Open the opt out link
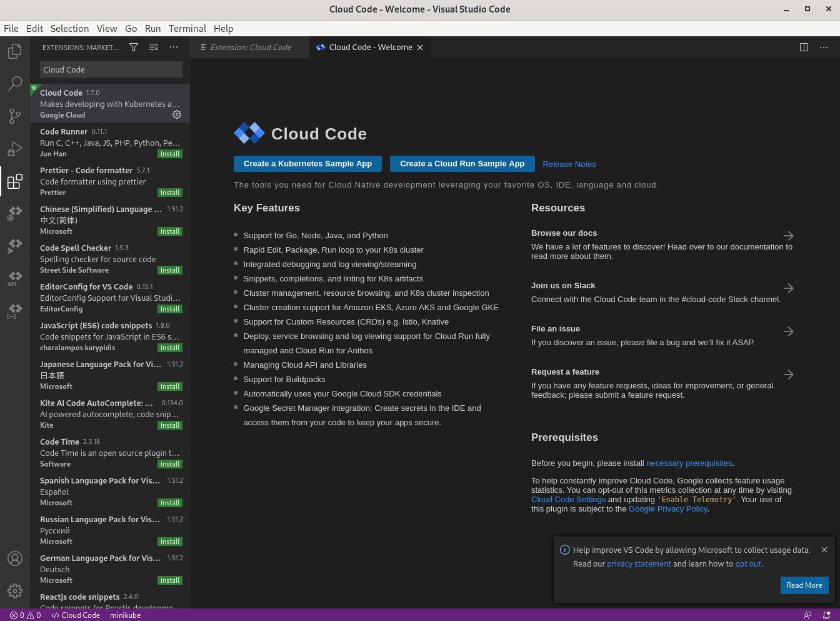The width and height of the screenshot is (840, 621). click(748, 564)
